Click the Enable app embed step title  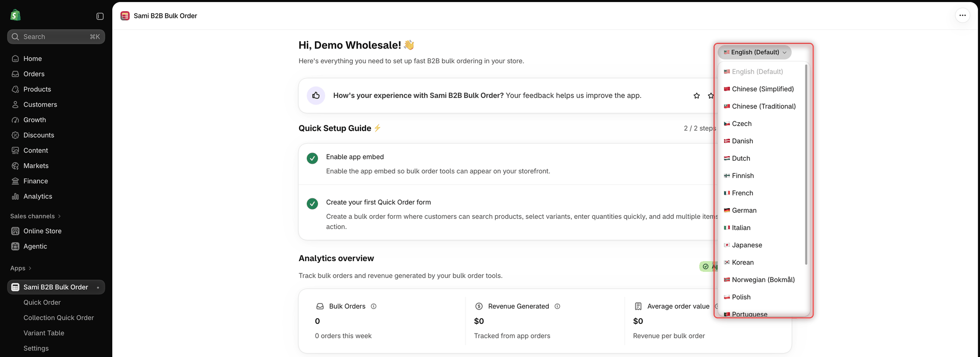355,157
